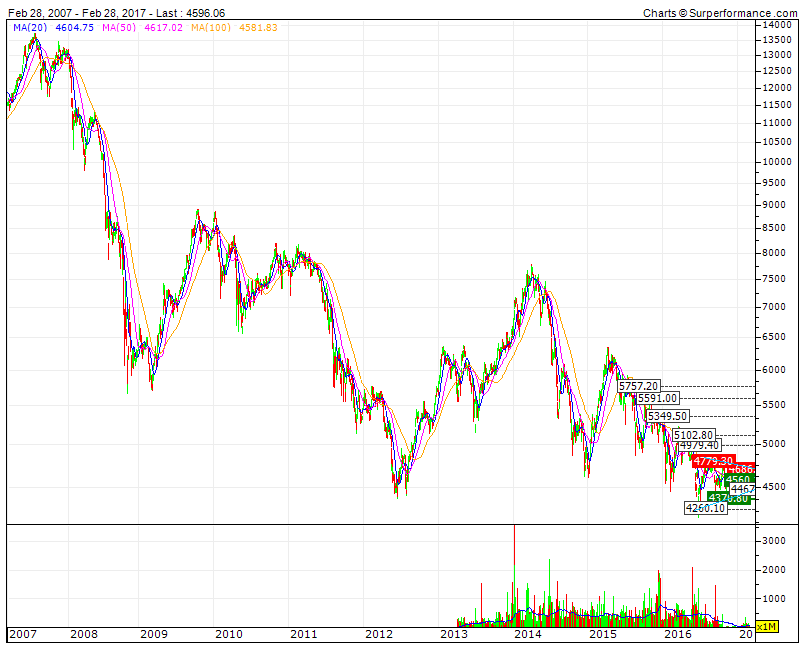Click the green 4370.80 price tag
The height and width of the screenshot is (650, 805).
click(x=729, y=498)
